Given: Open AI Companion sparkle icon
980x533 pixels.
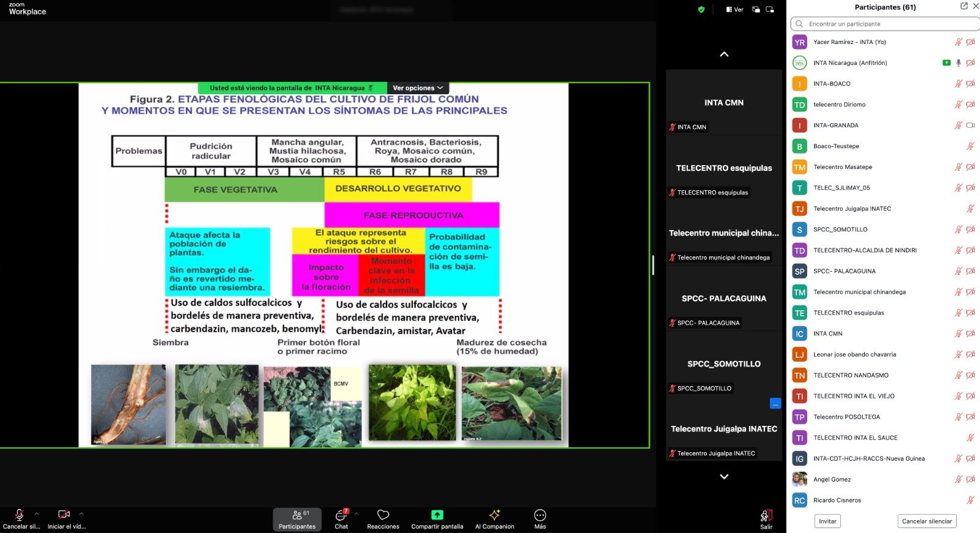Looking at the screenshot, I should click(x=494, y=515).
